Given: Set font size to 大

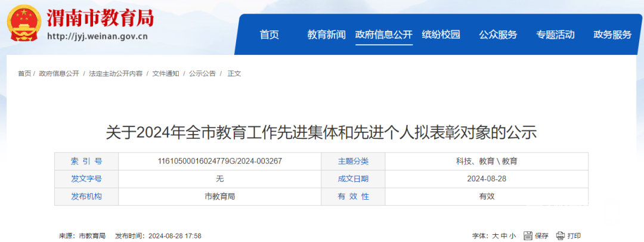Looking at the screenshot, I should point(495,236).
